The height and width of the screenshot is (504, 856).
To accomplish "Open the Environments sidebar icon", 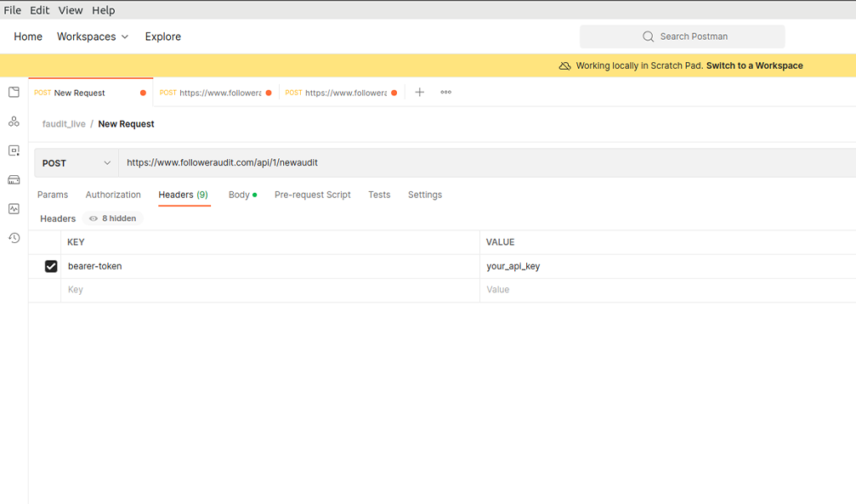I will tap(14, 150).
